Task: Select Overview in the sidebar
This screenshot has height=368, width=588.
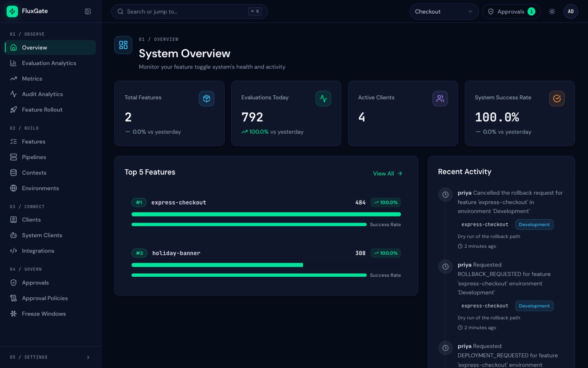Action: [x=50, y=47]
